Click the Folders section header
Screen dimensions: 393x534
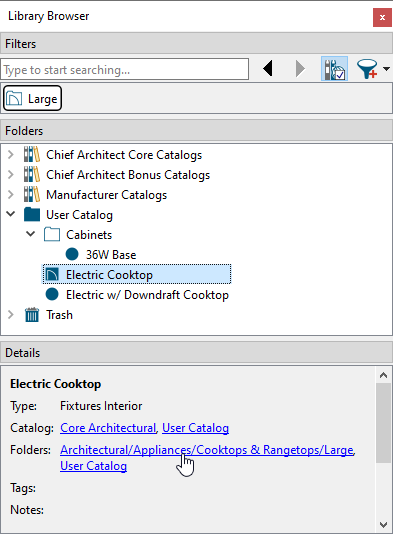(x=196, y=131)
